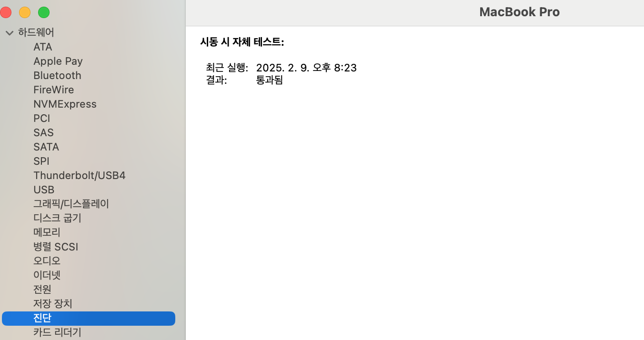Select the 2025. 2. 9. 오후 8:23 value
Viewport: 644px width, 340px height.
click(x=306, y=68)
